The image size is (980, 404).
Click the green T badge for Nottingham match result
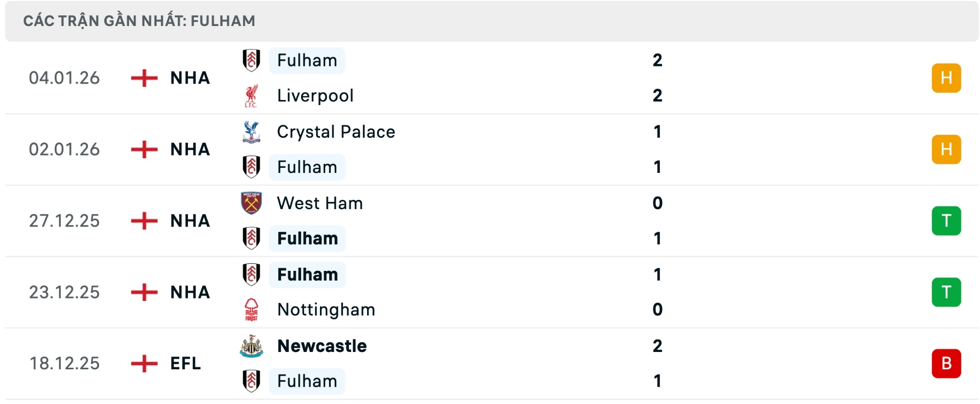point(947,292)
